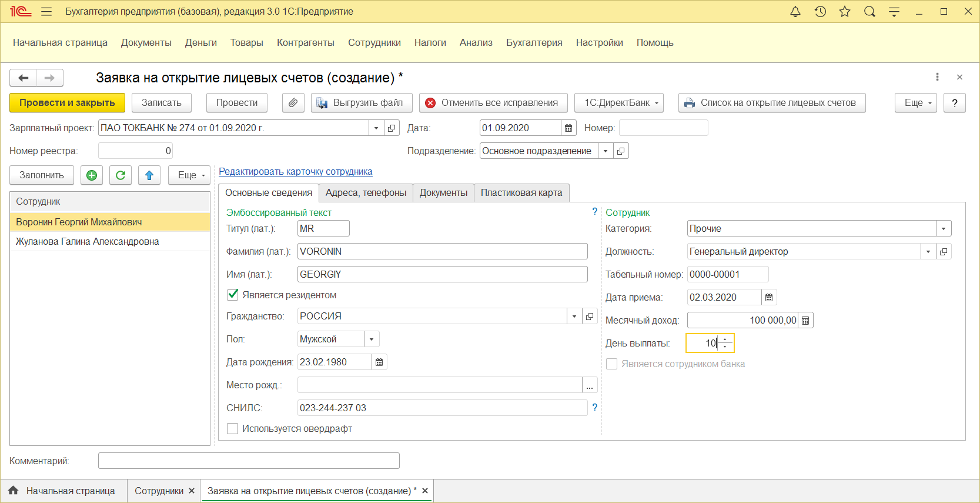
Task: Open the 1C main menu hamburger icon
Action: (47, 12)
